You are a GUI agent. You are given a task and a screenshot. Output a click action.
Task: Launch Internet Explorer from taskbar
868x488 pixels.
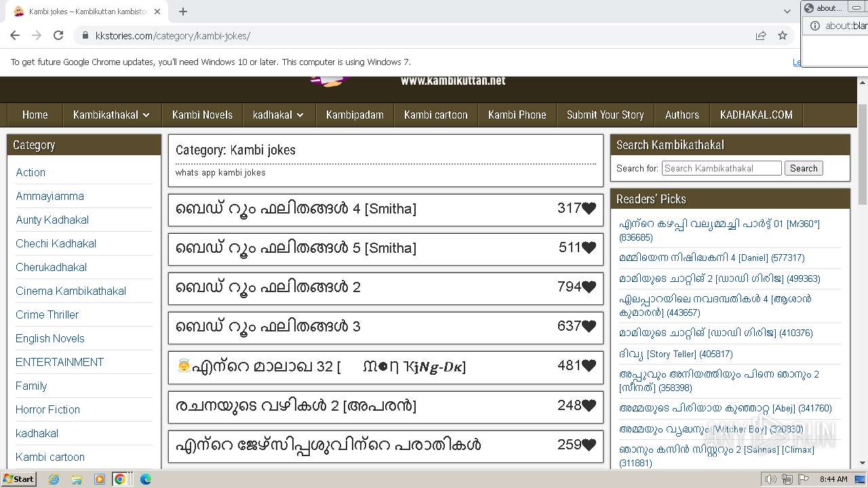point(54,479)
